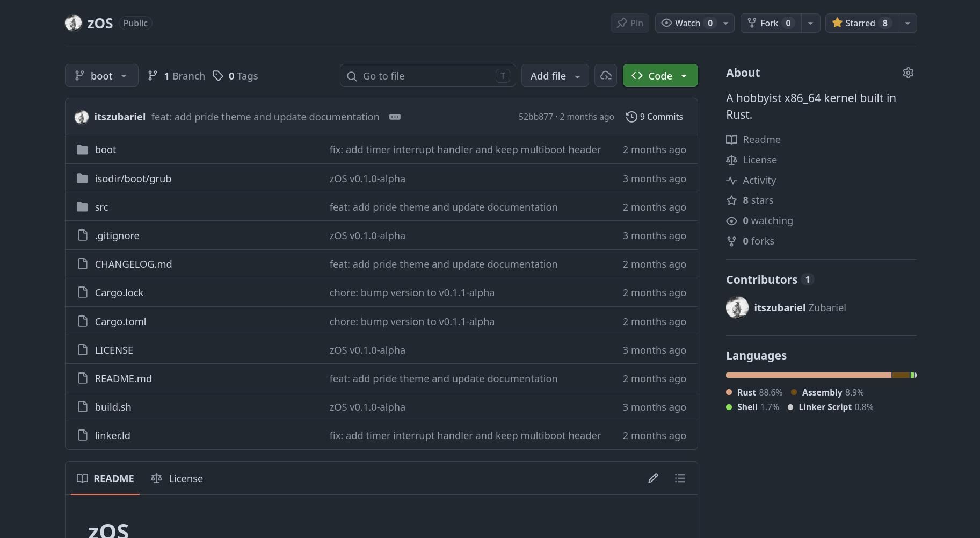The image size is (980, 538).
Task: Click the folder icon for src
Action: click(x=82, y=207)
